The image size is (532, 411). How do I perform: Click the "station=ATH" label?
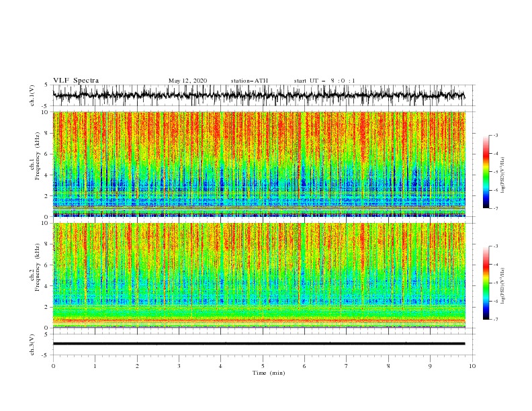point(249,81)
